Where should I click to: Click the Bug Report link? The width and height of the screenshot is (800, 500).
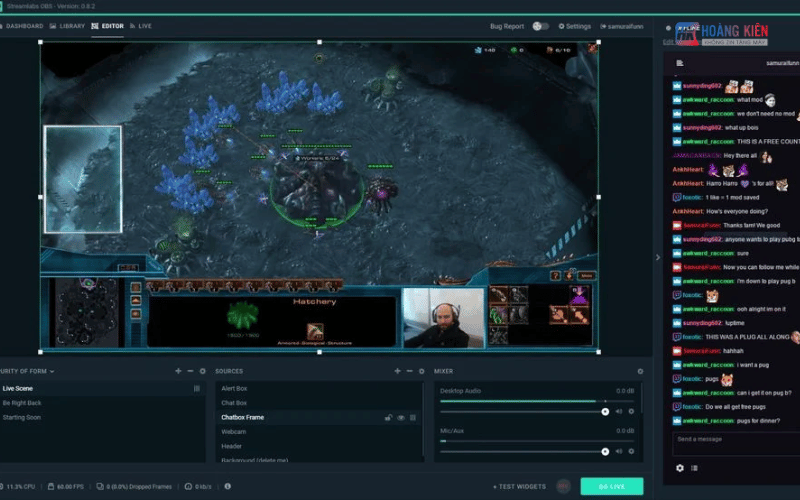point(507,27)
